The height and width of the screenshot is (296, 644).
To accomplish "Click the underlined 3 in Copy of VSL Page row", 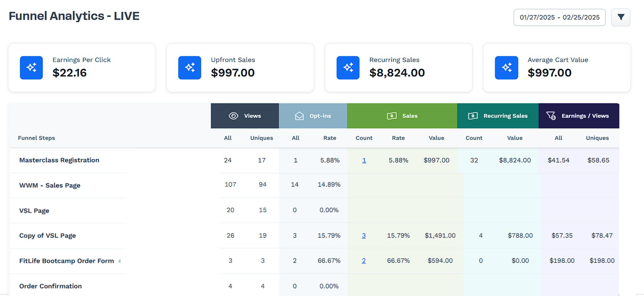I will click(x=364, y=235).
